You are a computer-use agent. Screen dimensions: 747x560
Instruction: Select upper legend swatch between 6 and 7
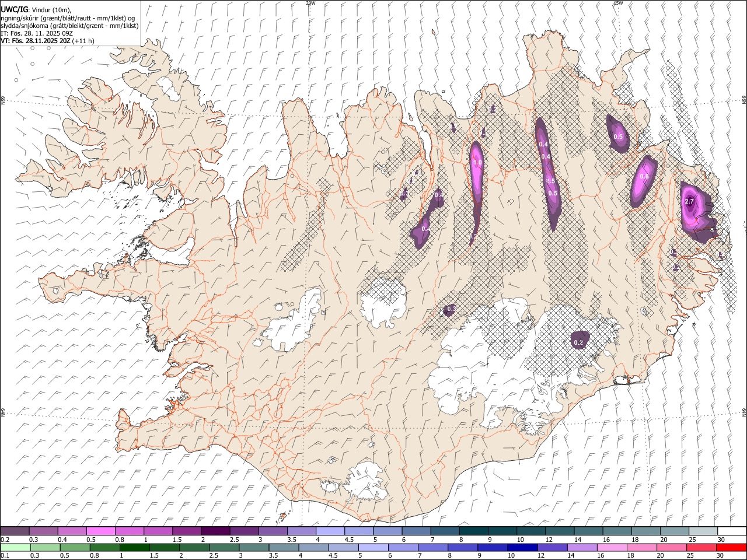coord(416,531)
